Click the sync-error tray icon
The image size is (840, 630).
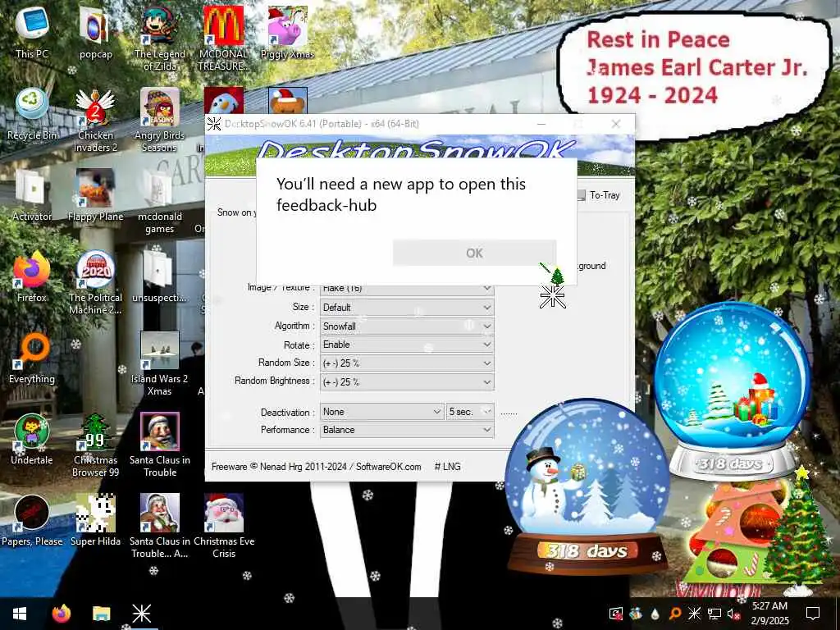[x=616, y=614]
